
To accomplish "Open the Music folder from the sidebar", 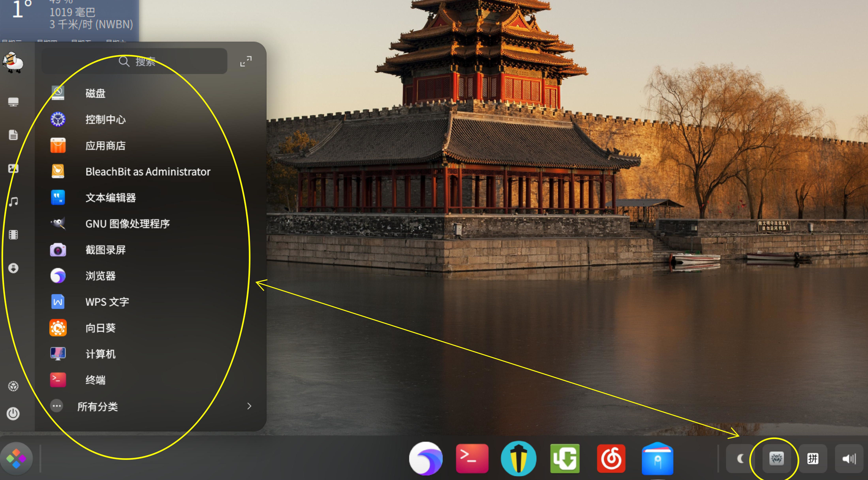I will [x=13, y=202].
